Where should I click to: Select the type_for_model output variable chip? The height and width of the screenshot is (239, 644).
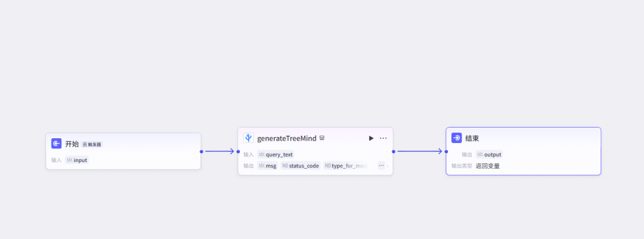click(x=346, y=166)
